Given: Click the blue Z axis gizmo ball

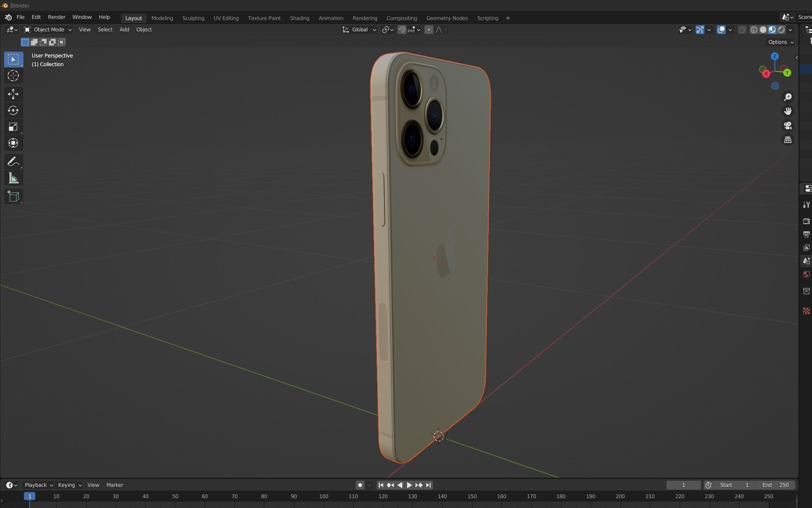Looking at the screenshot, I should [x=775, y=56].
